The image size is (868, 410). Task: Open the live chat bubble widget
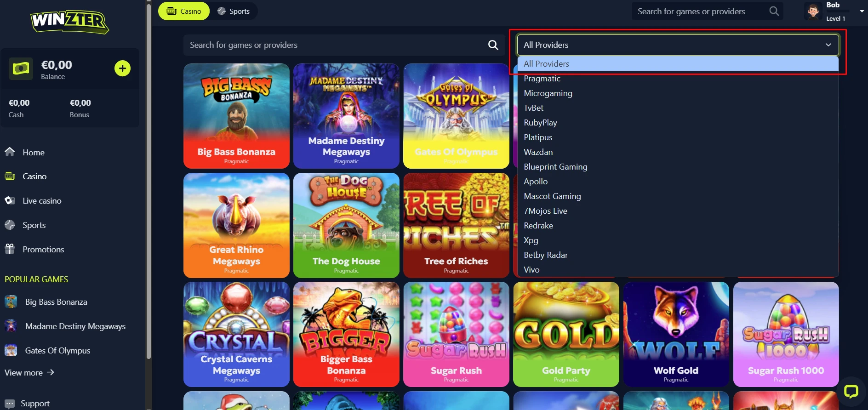[x=851, y=391]
